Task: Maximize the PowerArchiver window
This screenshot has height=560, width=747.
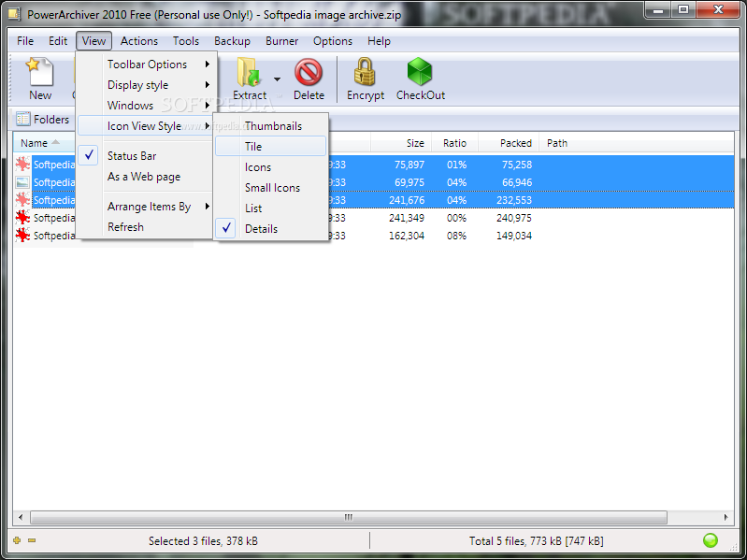Action: [x=683, y=9]
